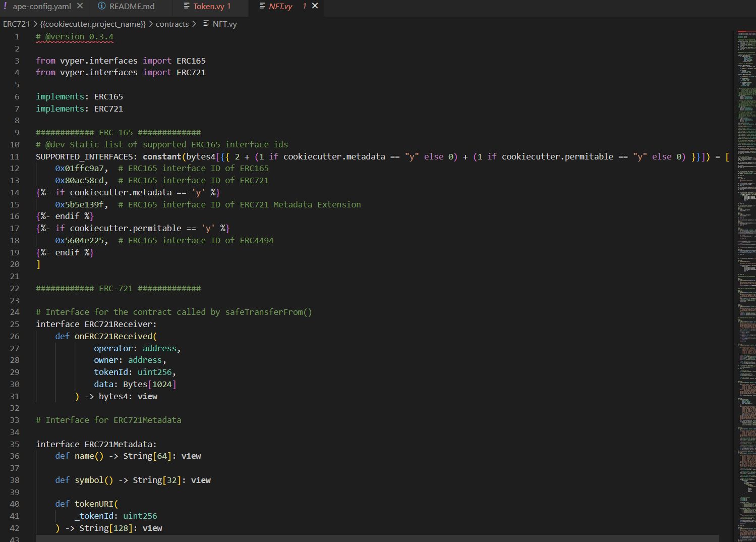The image size is (756, 542).
Task: Click the cookiecutter.metadata if-statement on line 14
Action: pos(128,192)
